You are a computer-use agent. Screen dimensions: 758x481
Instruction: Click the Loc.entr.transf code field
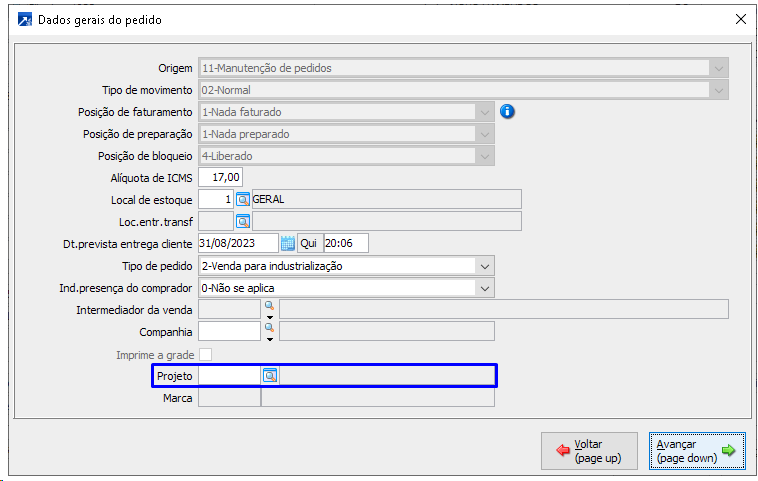216,221
